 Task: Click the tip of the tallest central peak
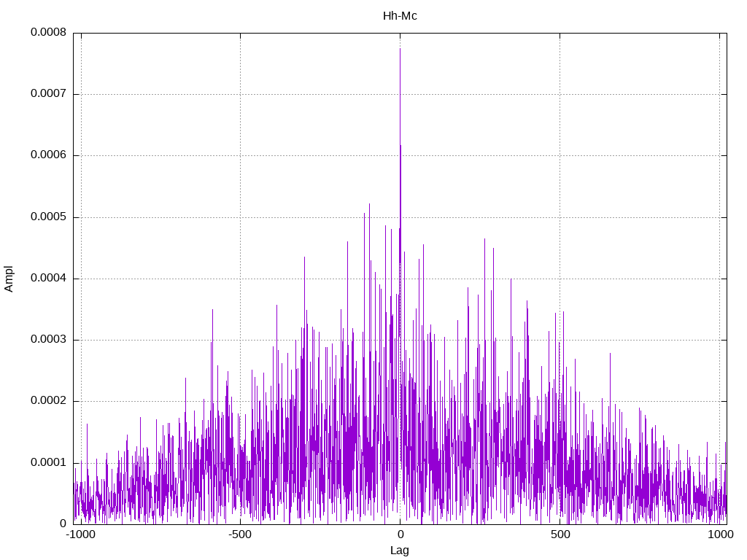tap(400, 49)
